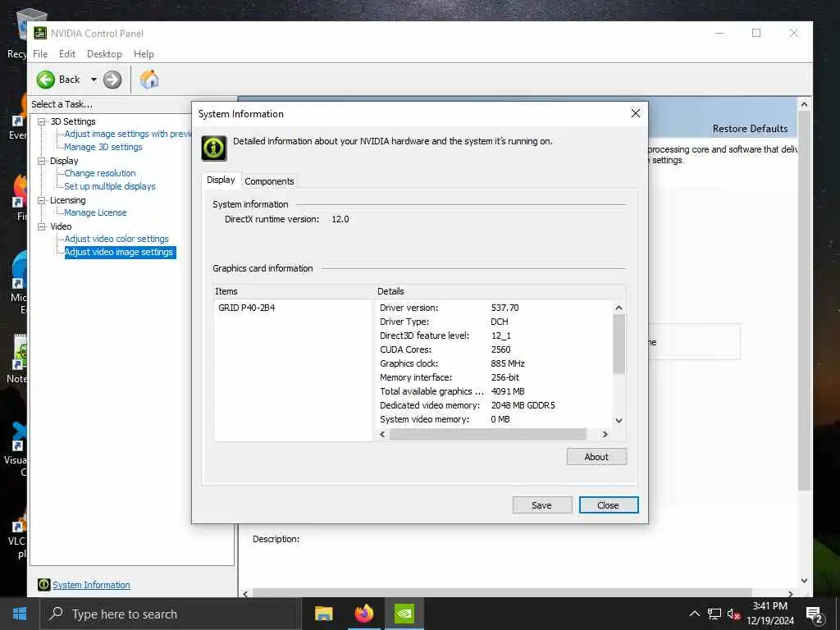Open Firefox from the taskbar
Viewport: 840px width, 630px height.
coord(363,614)
